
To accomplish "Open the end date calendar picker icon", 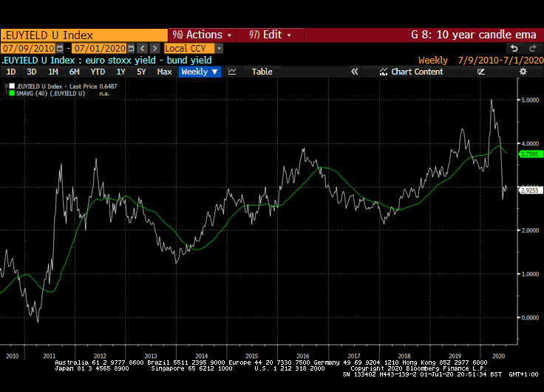I will click(131, 48).
